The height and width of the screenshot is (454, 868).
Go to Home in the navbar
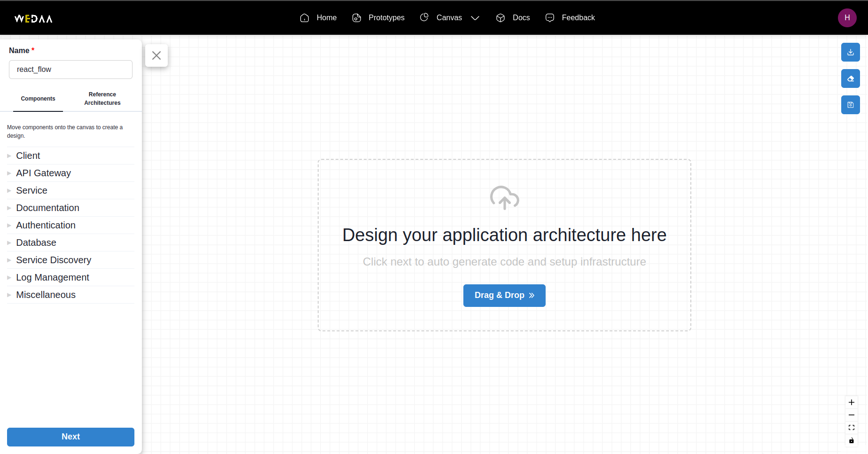327,18
